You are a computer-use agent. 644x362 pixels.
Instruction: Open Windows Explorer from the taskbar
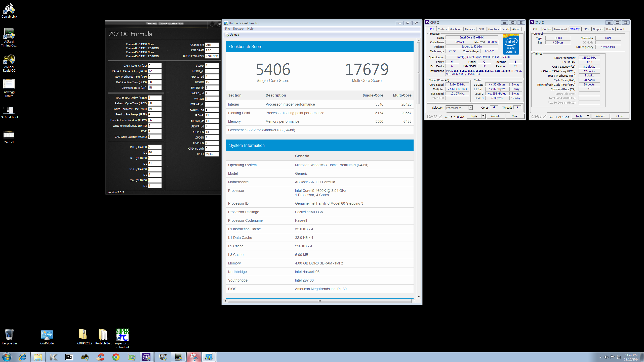pos(38,357)
